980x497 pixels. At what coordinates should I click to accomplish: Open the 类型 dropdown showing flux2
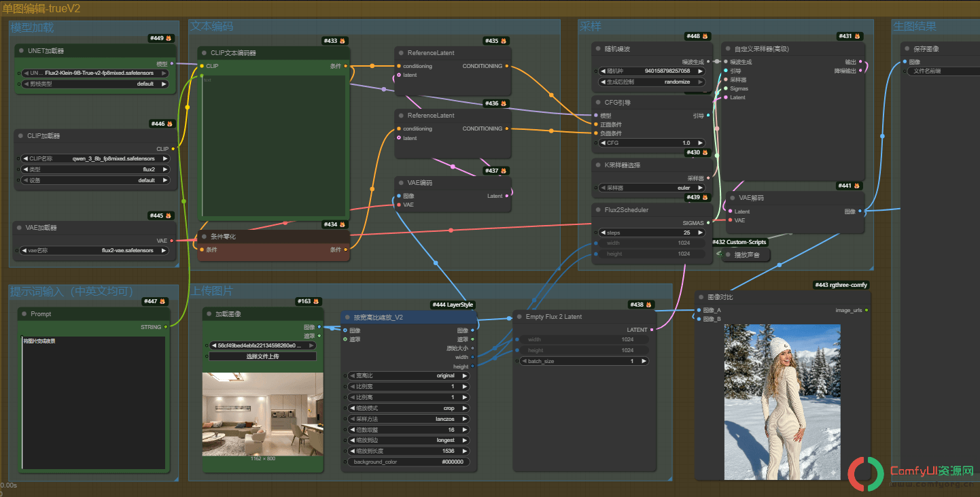point(95,169)
